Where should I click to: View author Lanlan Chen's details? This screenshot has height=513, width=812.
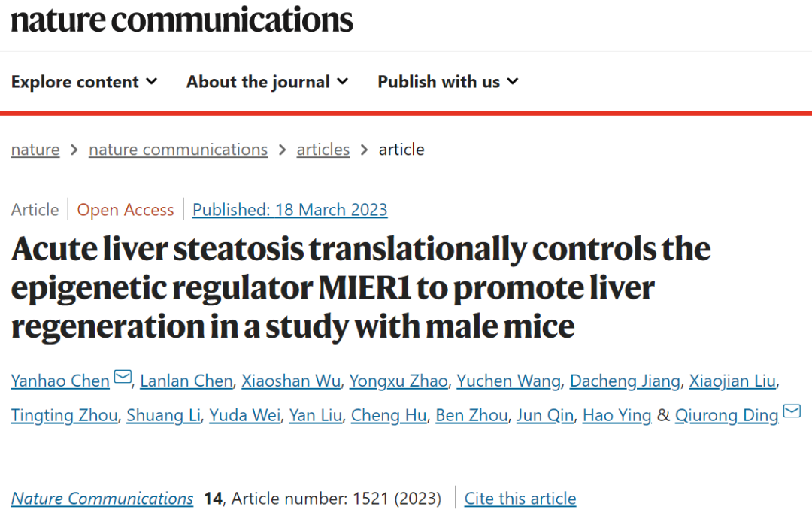tap(186, 381)
